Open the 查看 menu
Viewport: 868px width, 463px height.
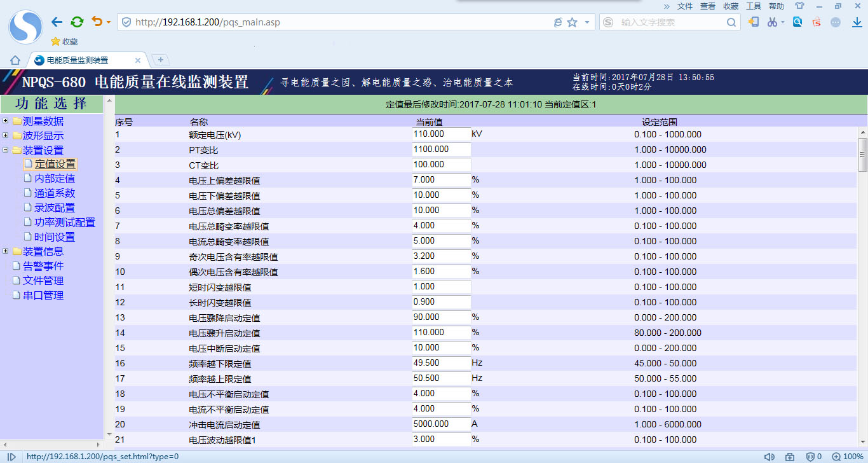708,6
